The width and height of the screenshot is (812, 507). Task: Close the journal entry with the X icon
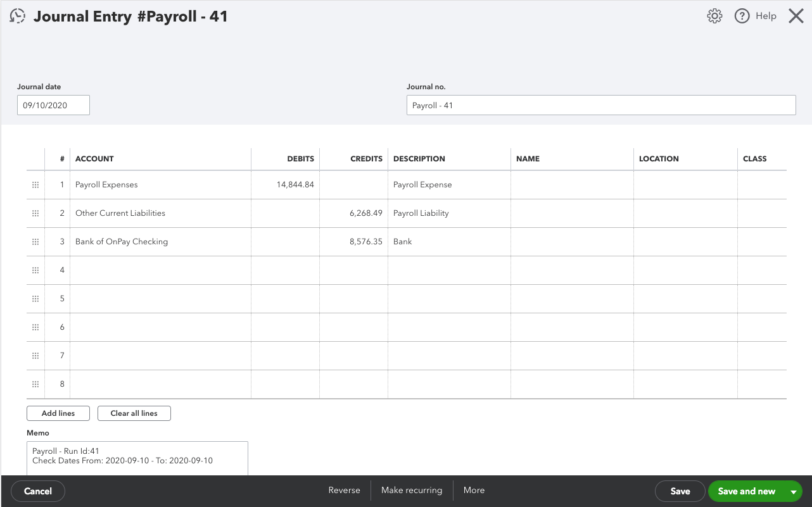pos(796,16)
